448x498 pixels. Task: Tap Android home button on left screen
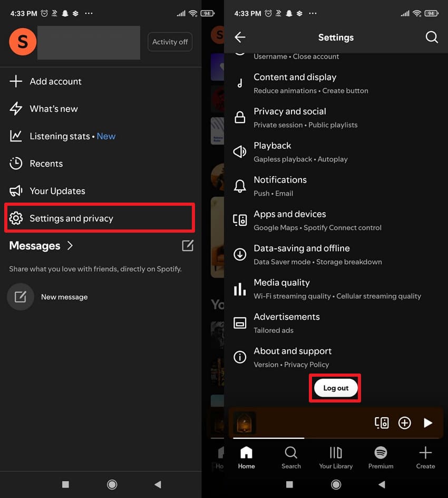click(112, 484)
